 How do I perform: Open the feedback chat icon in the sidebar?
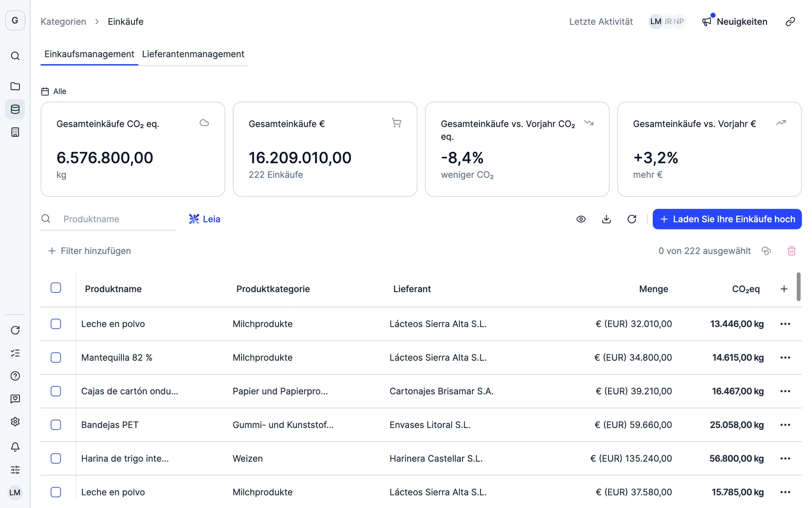pyautogui.click(x=15, y=399)
